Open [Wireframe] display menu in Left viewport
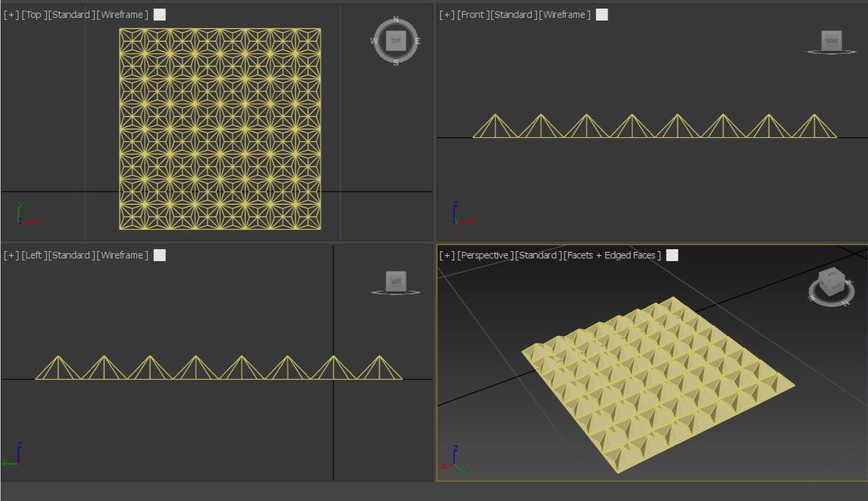Screen dimensions: 868x501 (x=123, y=255)
